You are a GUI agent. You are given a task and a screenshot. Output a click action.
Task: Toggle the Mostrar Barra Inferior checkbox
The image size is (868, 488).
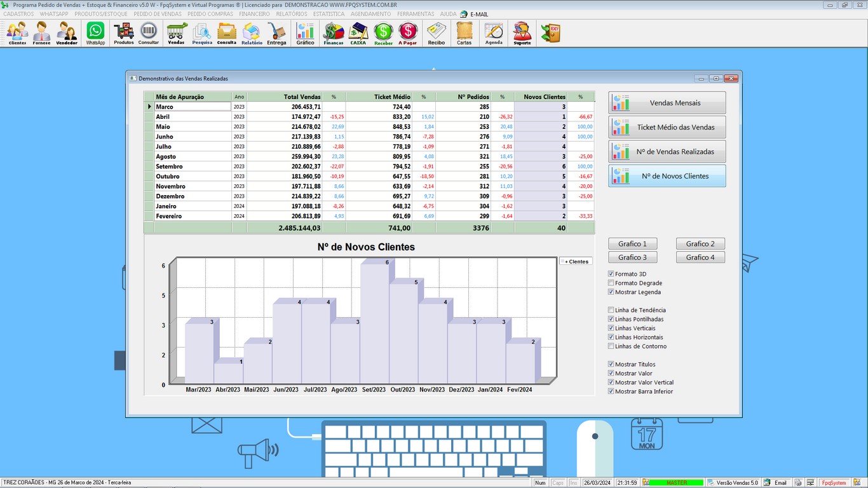[x=611, y=391]
